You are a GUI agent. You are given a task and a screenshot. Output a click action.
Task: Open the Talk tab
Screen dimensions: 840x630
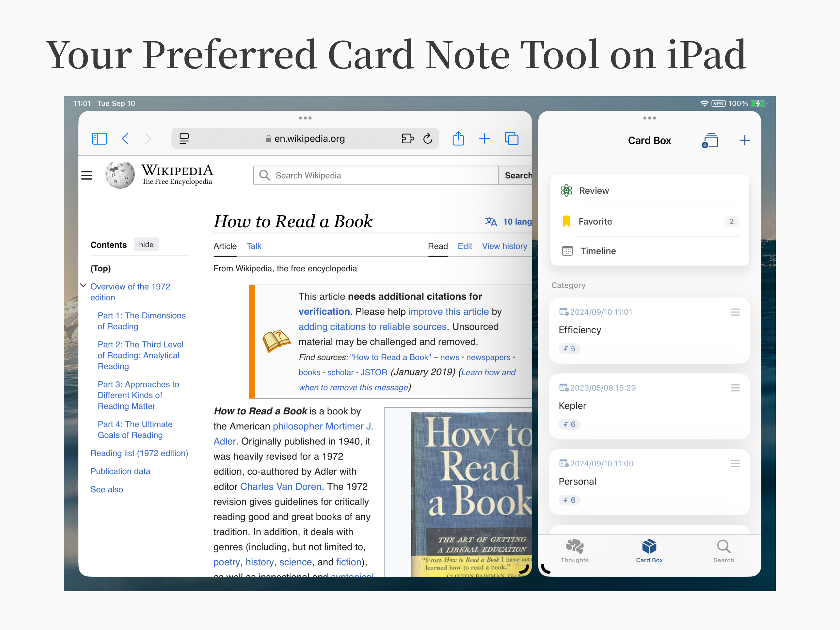(x=254, y=246)
